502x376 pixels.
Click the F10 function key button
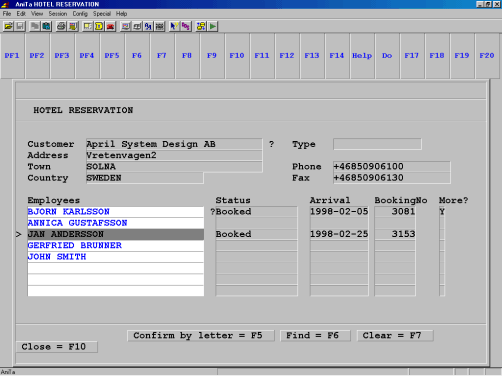point(237,56)
